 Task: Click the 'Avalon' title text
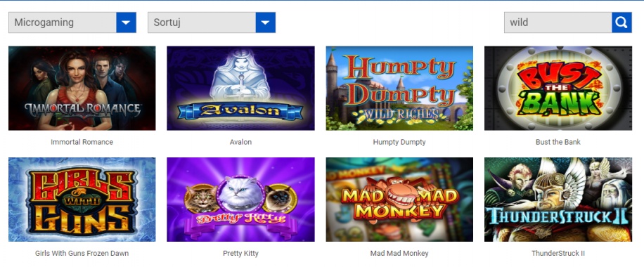click(x=240, y=142)
